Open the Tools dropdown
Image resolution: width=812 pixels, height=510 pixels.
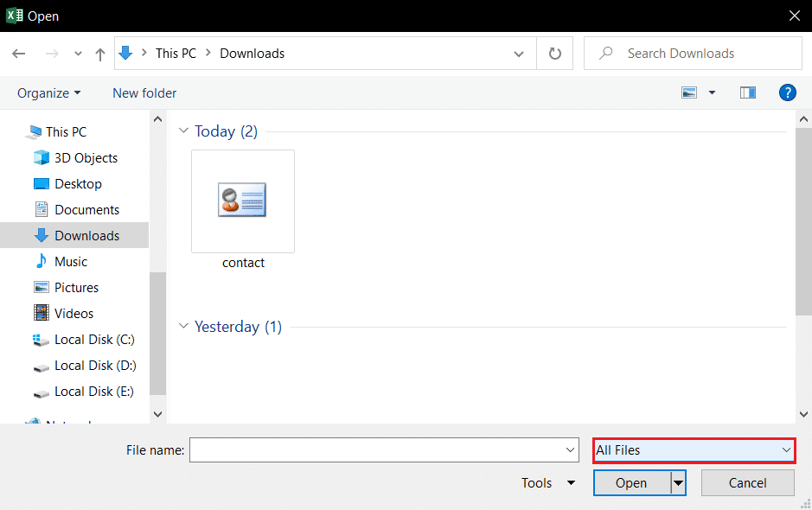click(x=547, y=482)
